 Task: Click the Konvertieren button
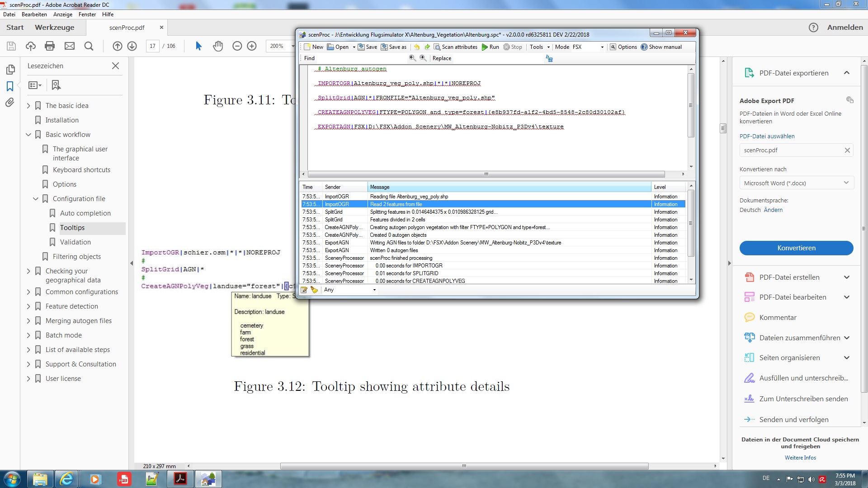796,248
